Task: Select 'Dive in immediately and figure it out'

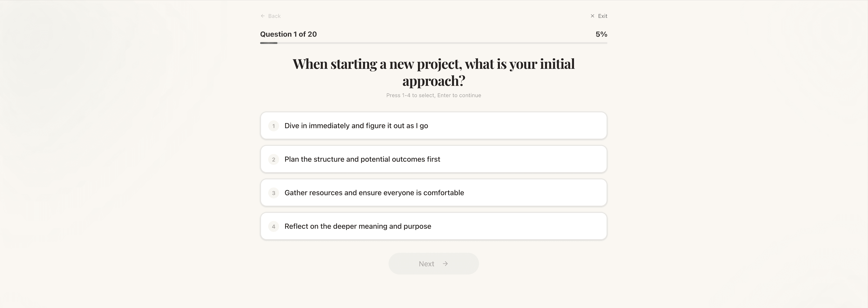Action: [433, 125]
